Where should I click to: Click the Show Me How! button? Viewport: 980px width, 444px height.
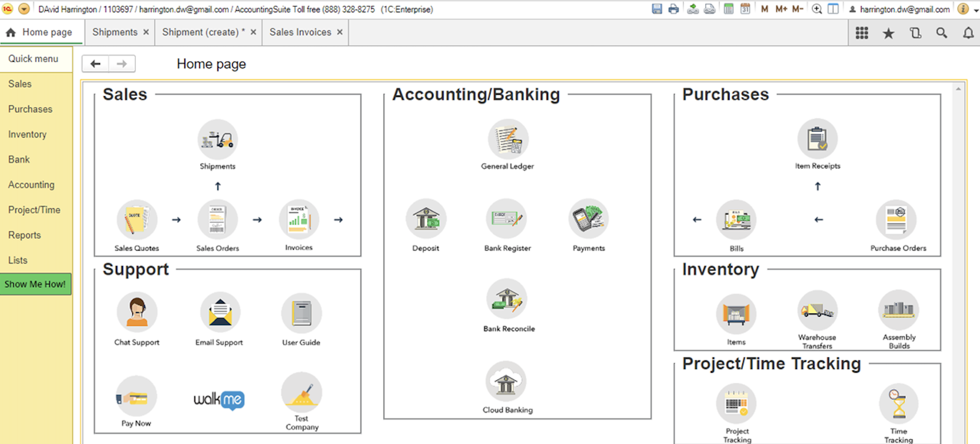click(35, 284)
